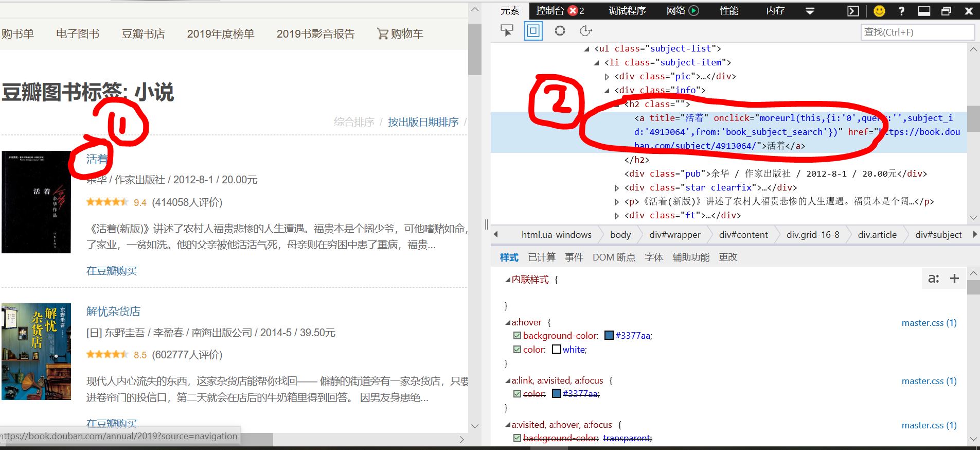Click 在豆瓣购买 under 活着
Screen dimensions: 980x450
(112, 271)
